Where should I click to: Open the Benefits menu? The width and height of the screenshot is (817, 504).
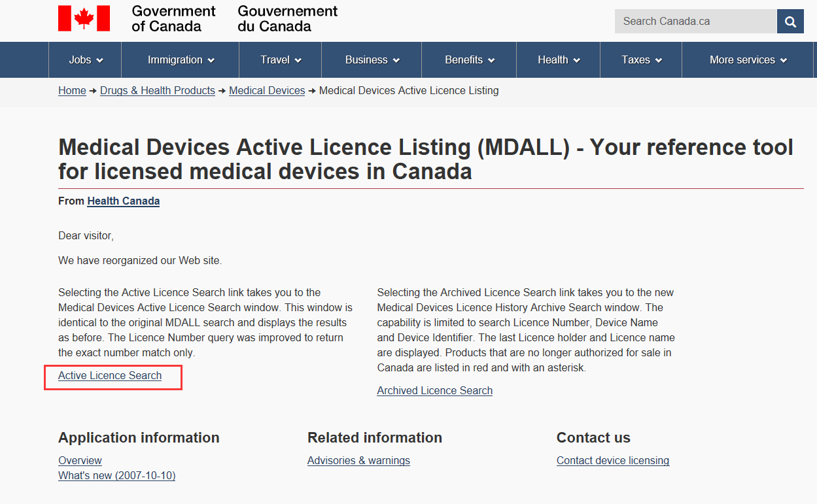pos(469,60)
